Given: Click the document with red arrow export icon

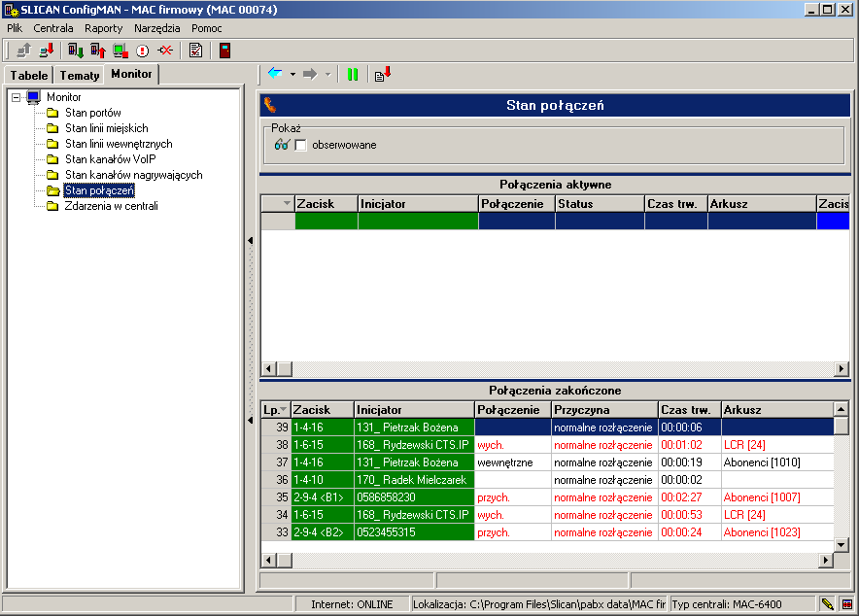Looking at the screenshot, I should (383, 74).
